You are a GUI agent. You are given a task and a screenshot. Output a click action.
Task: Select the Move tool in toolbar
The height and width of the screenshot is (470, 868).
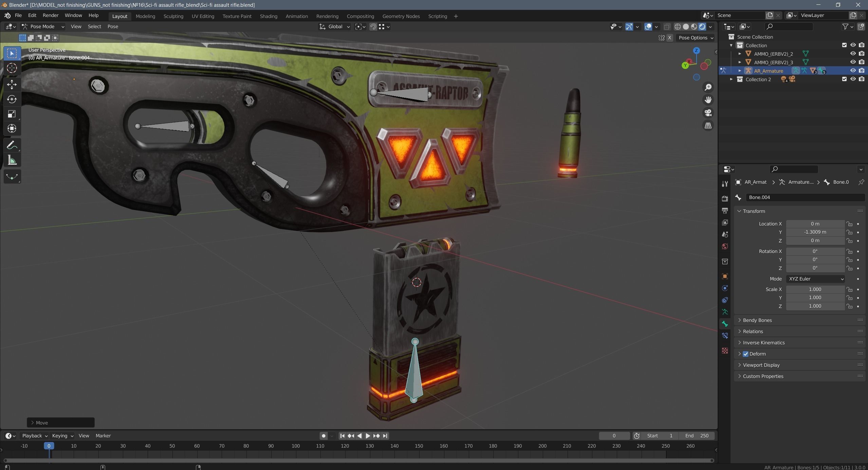(x=12, y=84)
